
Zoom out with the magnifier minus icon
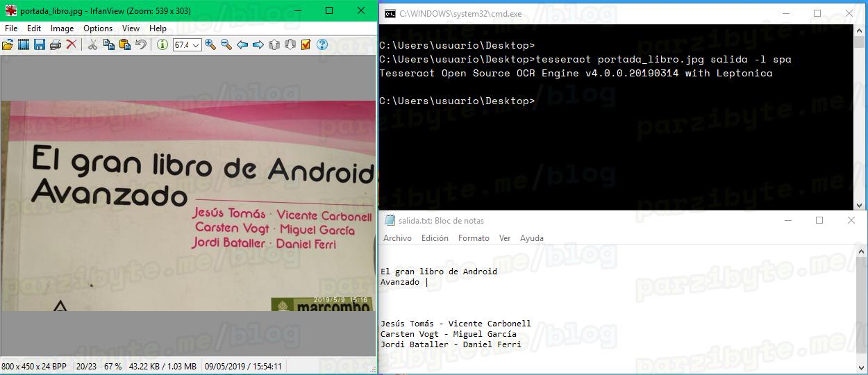coord(226,44)
